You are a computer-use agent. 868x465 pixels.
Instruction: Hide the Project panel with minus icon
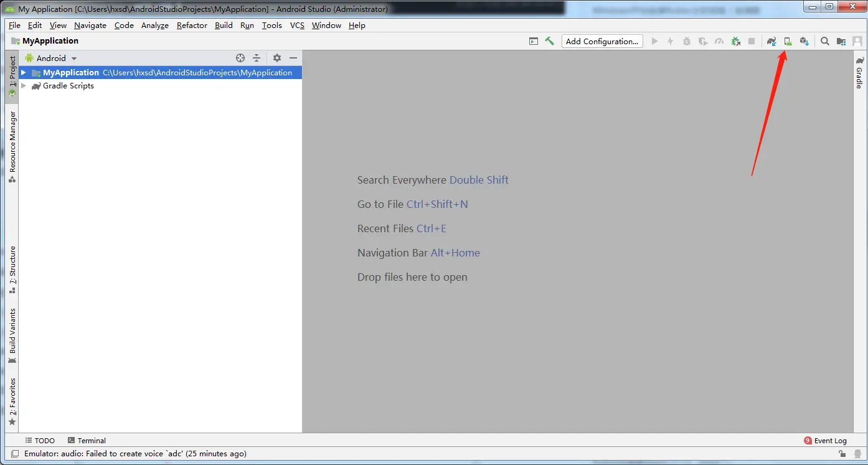(x=293, y=58)
